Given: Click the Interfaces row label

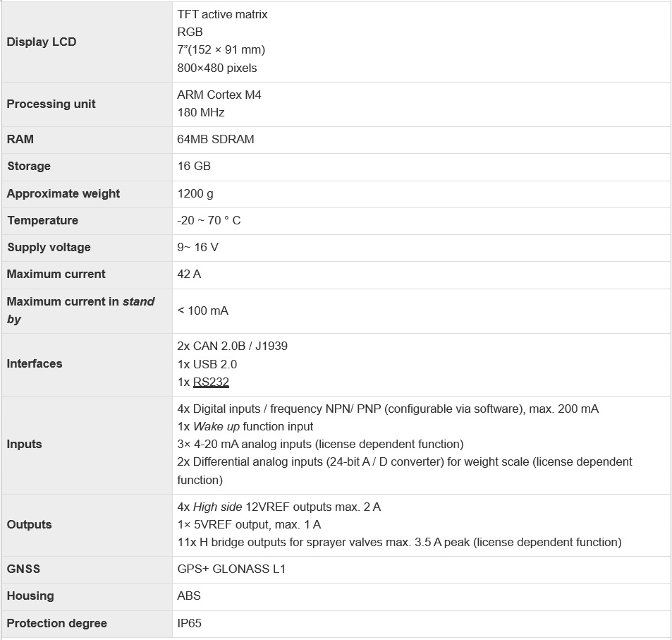Looking at the screenshot, I should (x=35, y=363).
